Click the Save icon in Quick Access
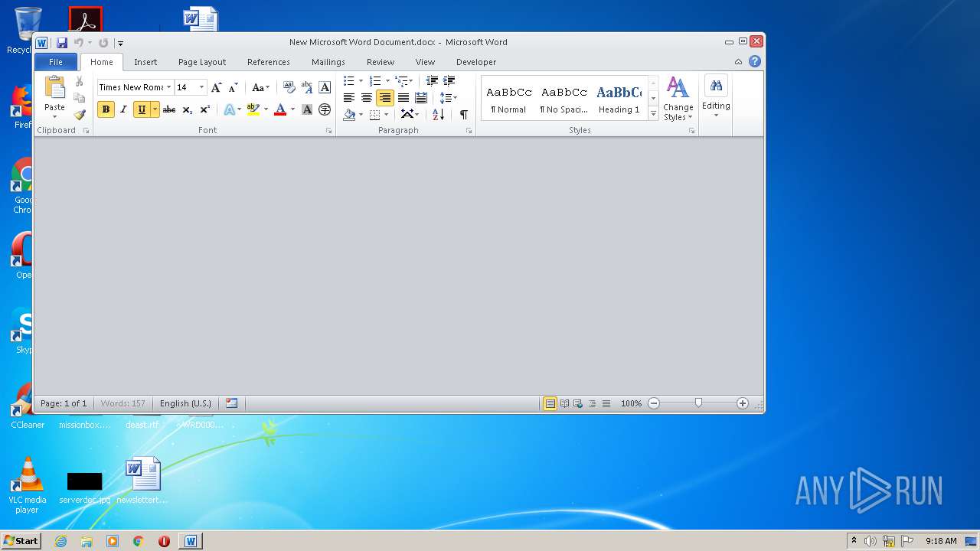Image resolution: width=980 pixels, height=551 pixels. pyautogui.click(x=62, y=43)
